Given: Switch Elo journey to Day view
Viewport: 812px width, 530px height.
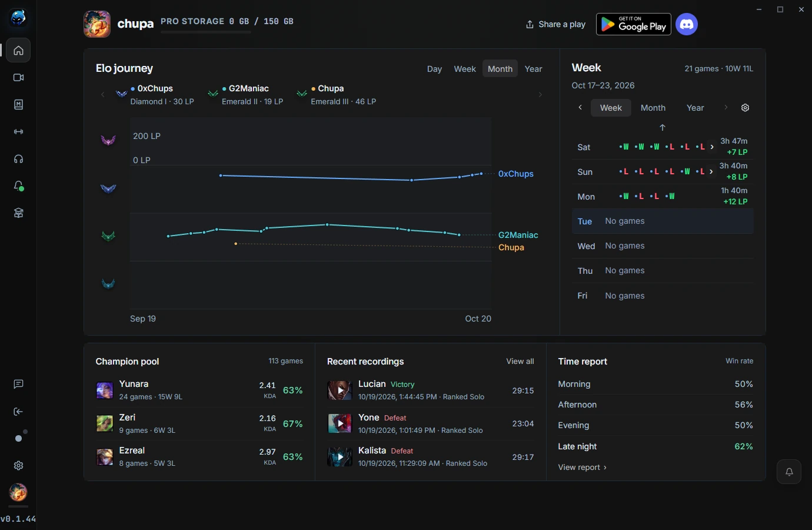Looking at the screenshot, I should click(x=434, y=69).
